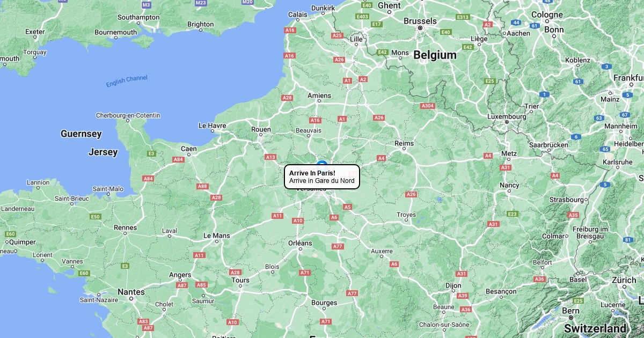Select the Luxembourg city label
This screenshot has width=644, height=338.
(507, 116)
